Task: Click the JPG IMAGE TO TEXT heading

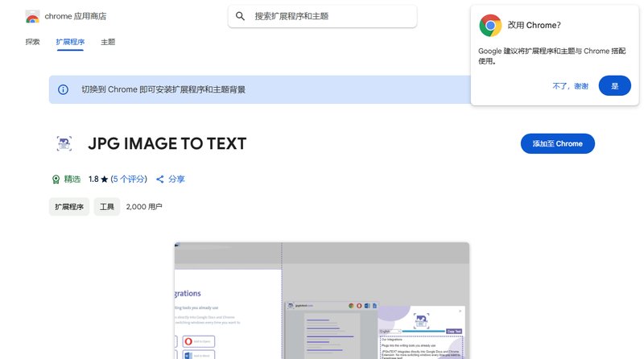Action: pyautogui.click(x=167, y=144)
